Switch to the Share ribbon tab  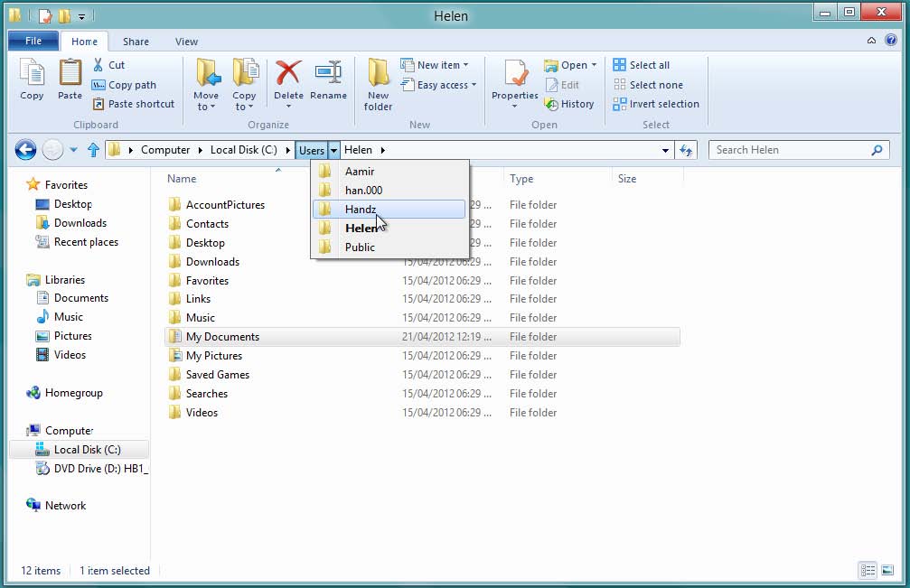136,42
